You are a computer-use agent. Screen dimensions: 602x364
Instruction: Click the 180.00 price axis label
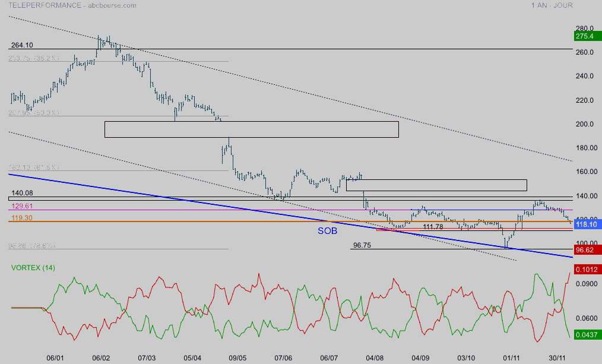pos(586,148)
